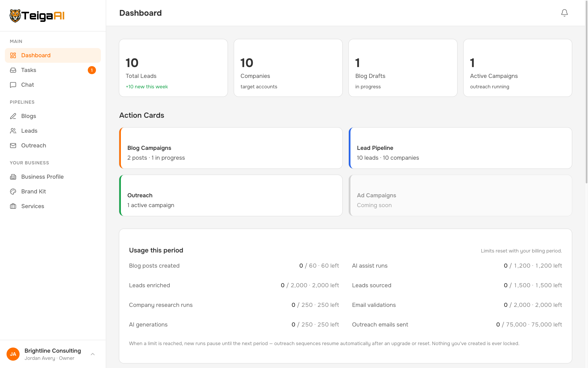Click the Tasks badge showing 1

click(92, 70)
